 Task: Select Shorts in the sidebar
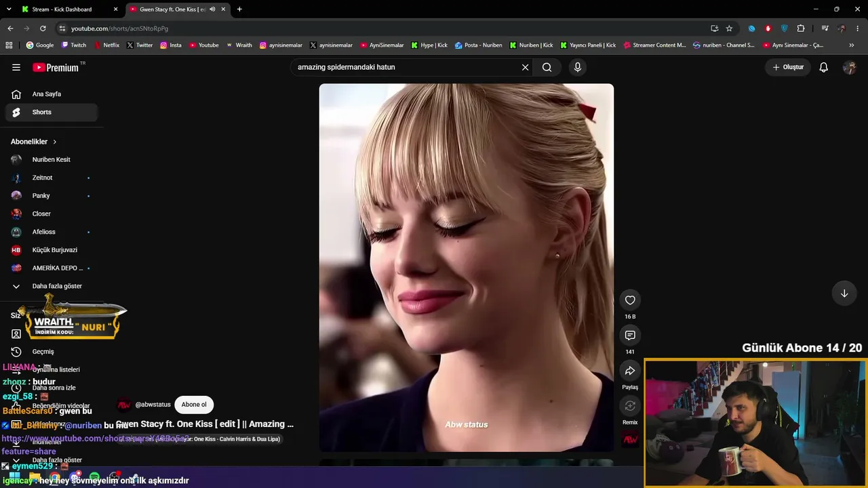[52, 112]
